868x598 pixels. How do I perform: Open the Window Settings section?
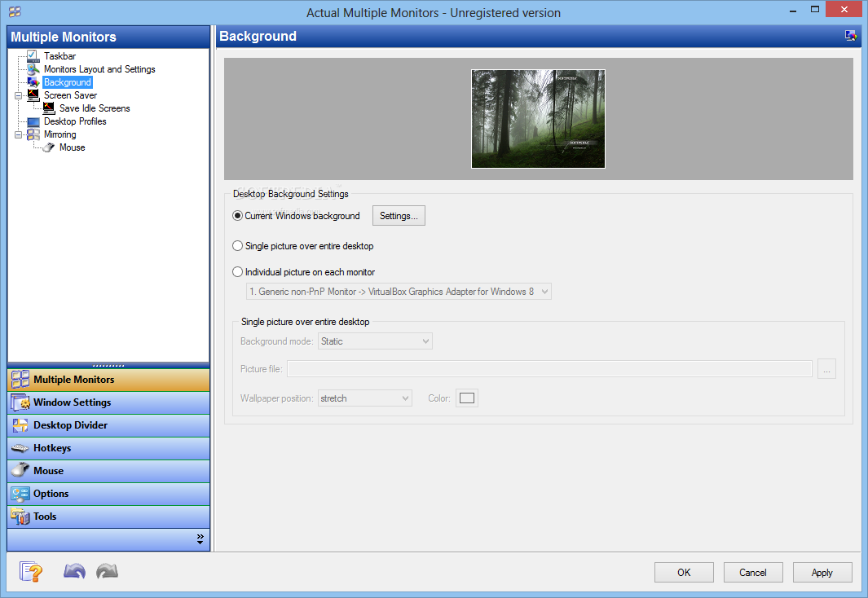[x=108, y=402]
